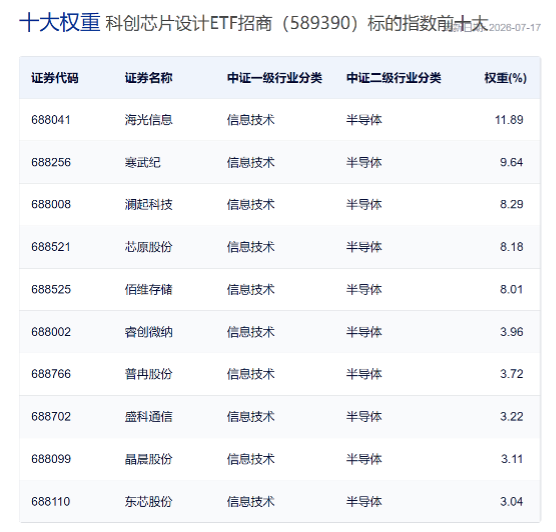Viewport: 556px width, 532px height.
Task: Click the 证券代码 column header
Action: pyautogui.click(x=55, y=78)
